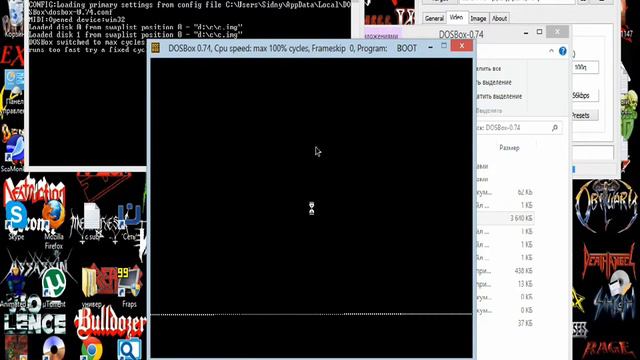Switch to the General tab in the settings dialog
This screenshot has height=360, width=640.
[434, 18]
